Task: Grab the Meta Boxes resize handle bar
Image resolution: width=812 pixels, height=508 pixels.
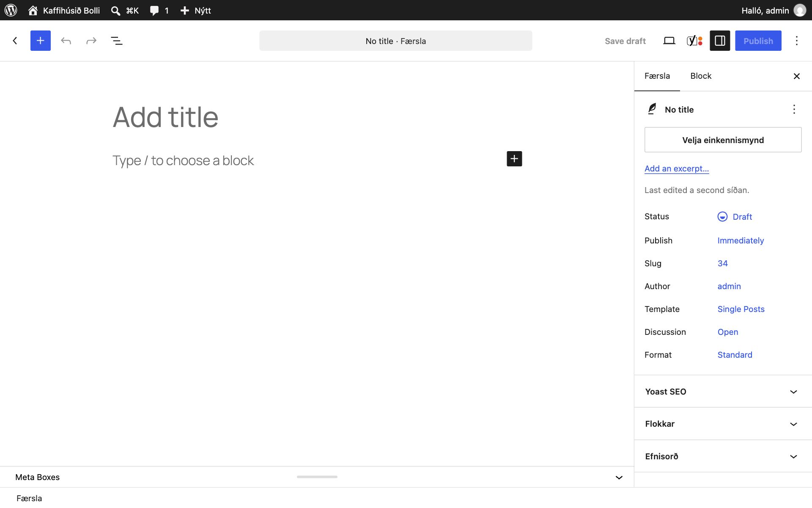Action: pyautogui.click(x=317, y=477)
